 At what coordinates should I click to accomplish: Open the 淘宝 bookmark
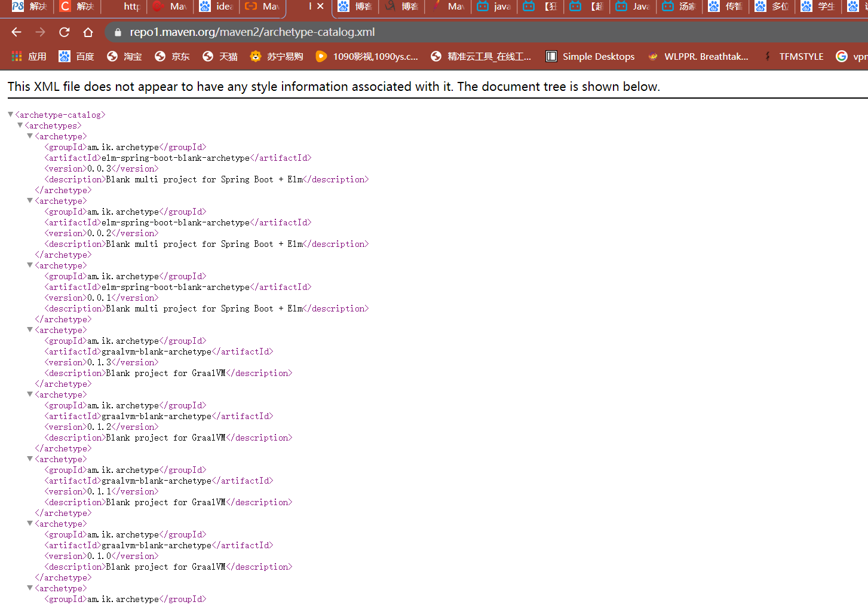[124, 56]
